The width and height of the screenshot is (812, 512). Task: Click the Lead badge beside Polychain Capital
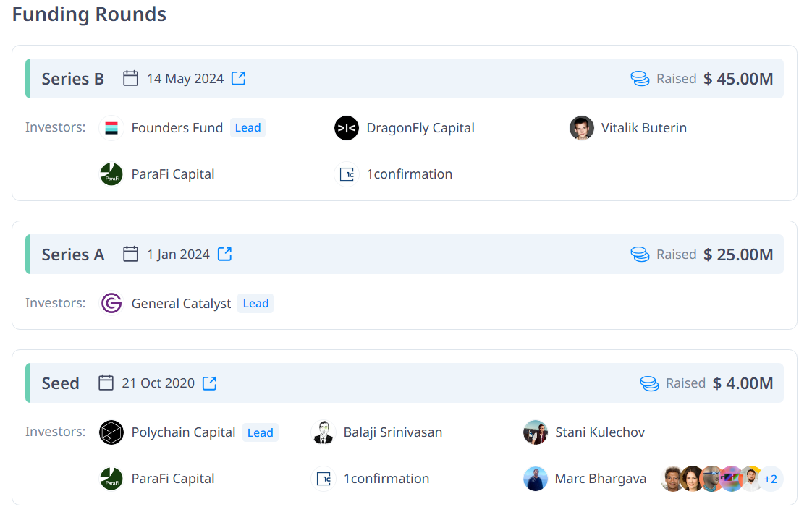coord(260,432)
